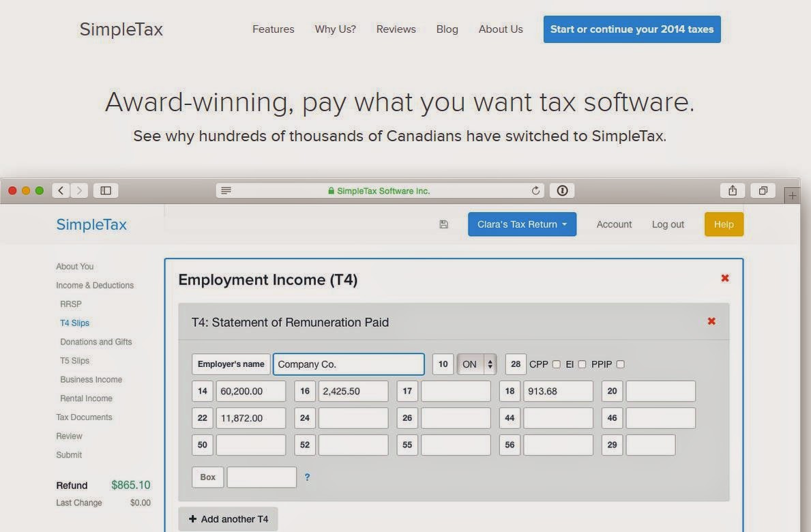The width and height of the screenshot is (811, 532).
Task: Reload the page with the refresh icon
Action: pyautogui.click(x=535, y=191)
